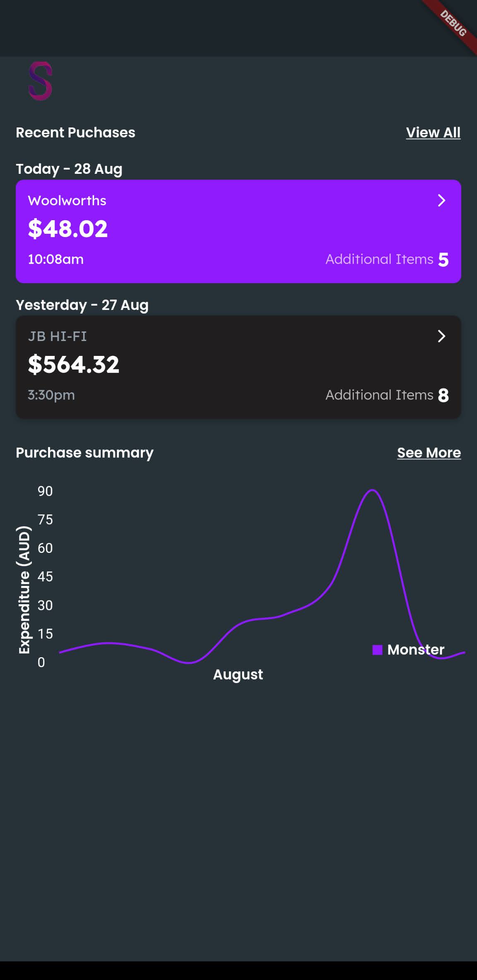
Task: Click the DEBUG banner ribbon
Action: tap(453, 24)
